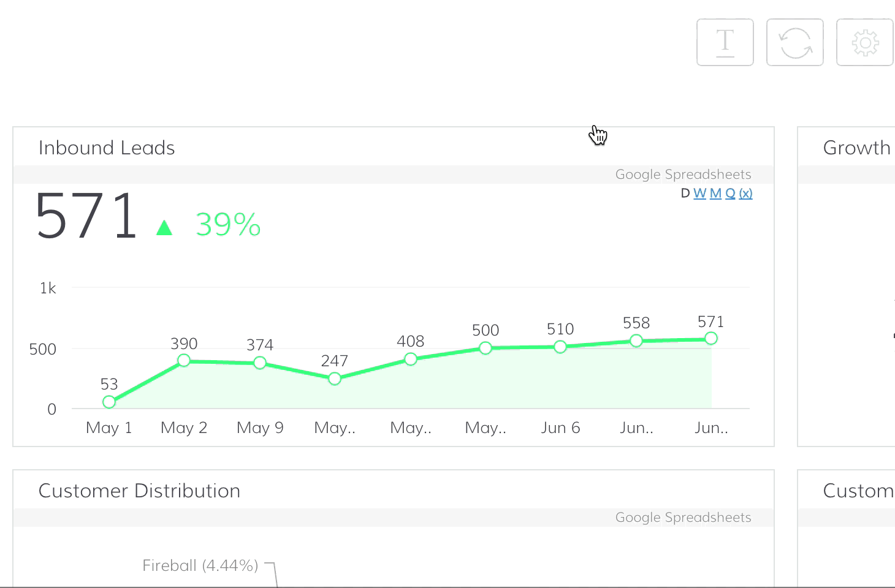Click the green 39% growth indicator
This screenshot has width=895, height=588.
(227, 225)
